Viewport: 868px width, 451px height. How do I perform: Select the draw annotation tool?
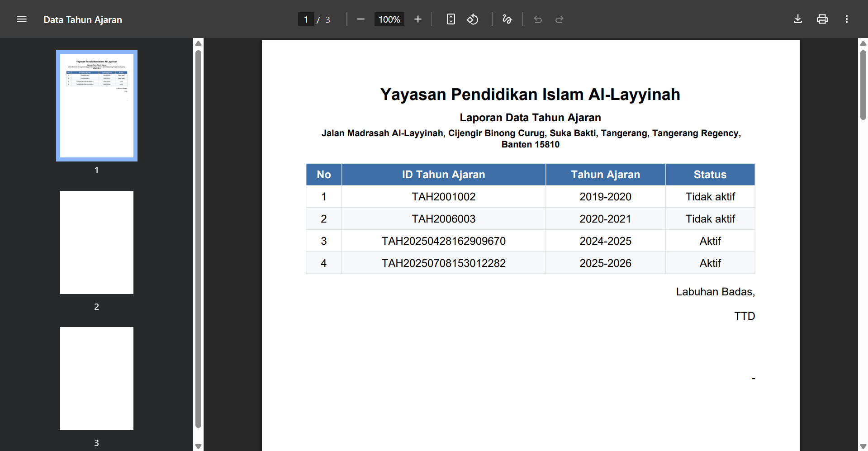pyautogui.click(x=507, y=19)
